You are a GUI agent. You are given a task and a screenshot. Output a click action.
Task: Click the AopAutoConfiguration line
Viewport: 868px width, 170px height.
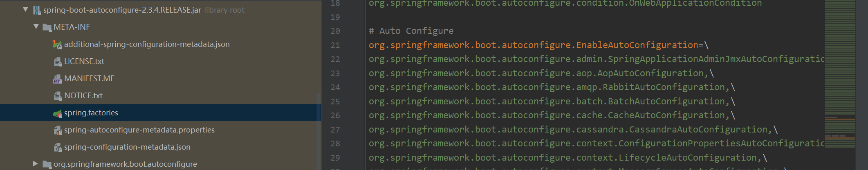click(541, 73)
